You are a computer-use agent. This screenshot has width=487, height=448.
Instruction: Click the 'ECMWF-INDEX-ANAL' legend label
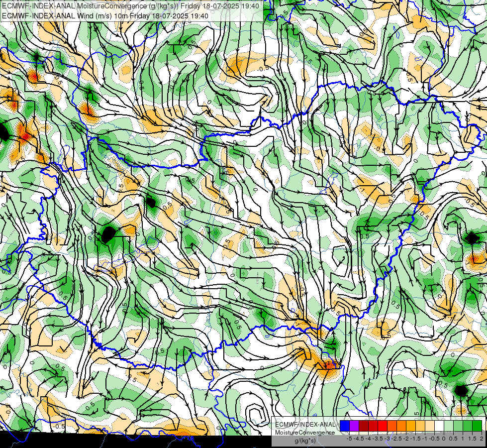coord(305,425)
